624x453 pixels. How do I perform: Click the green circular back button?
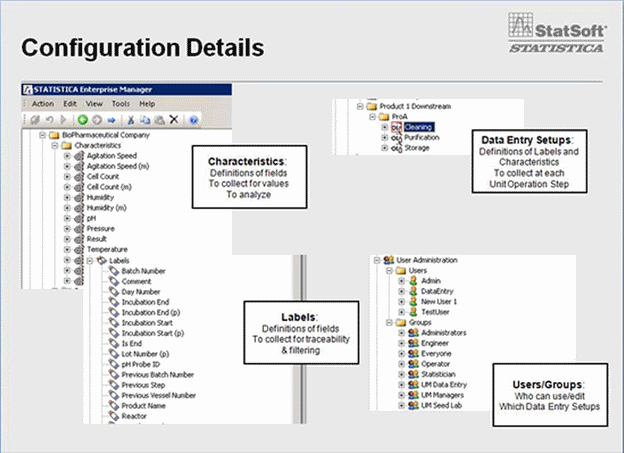(83, 119)
